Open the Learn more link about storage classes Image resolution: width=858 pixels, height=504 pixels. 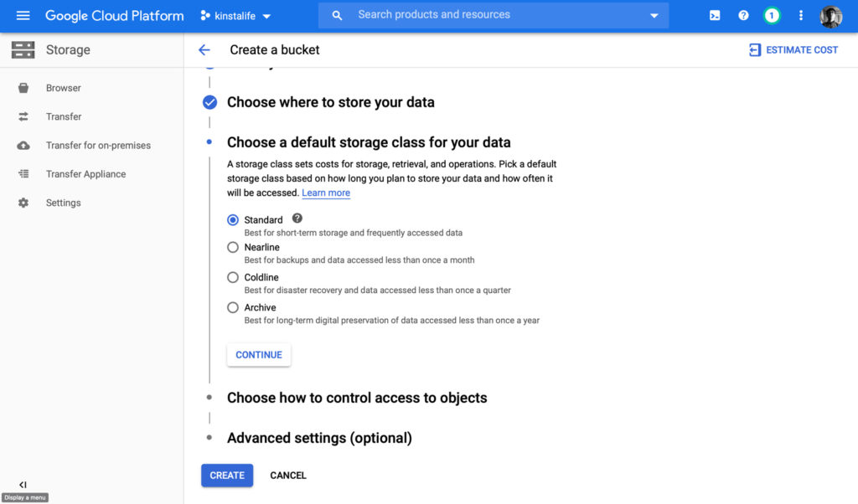click(x=325, y=193)
